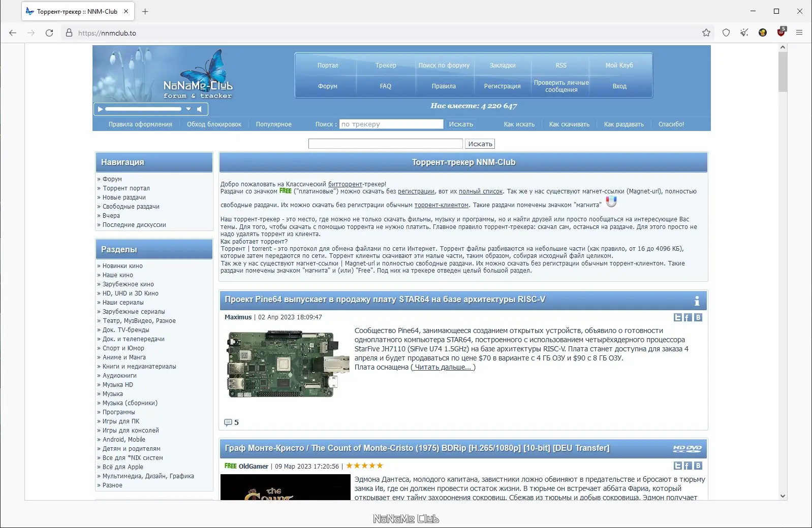
Task: Open the radio player dropdown arrow
Action: [x=189, y=109]
